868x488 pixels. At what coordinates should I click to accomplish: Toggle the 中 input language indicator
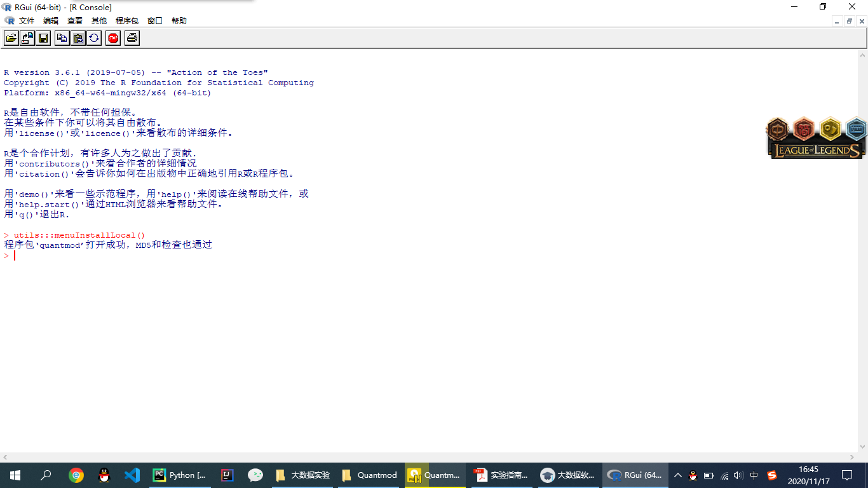click(x=754, y=475)
